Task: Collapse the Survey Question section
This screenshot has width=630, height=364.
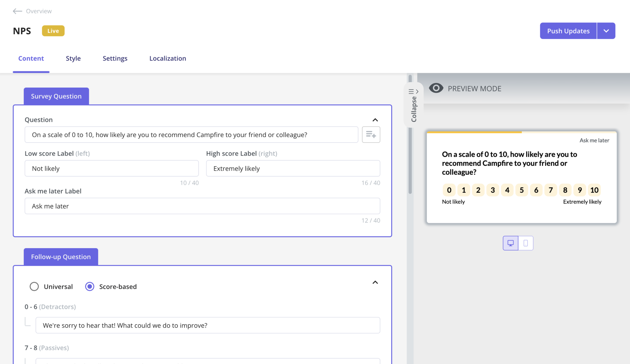Action: click(375, 120)
